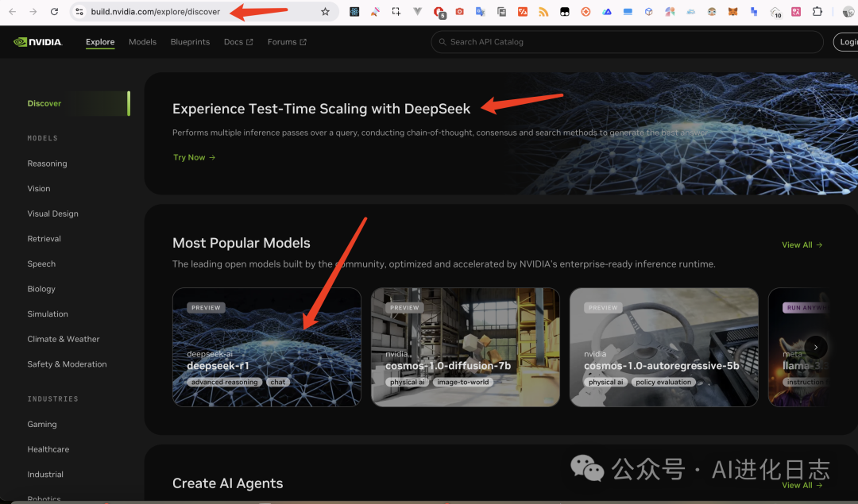The height and width of the screenshot is (504, 858).
Task: Click the orange RSS feed extension icon
Action: [543, 11]
